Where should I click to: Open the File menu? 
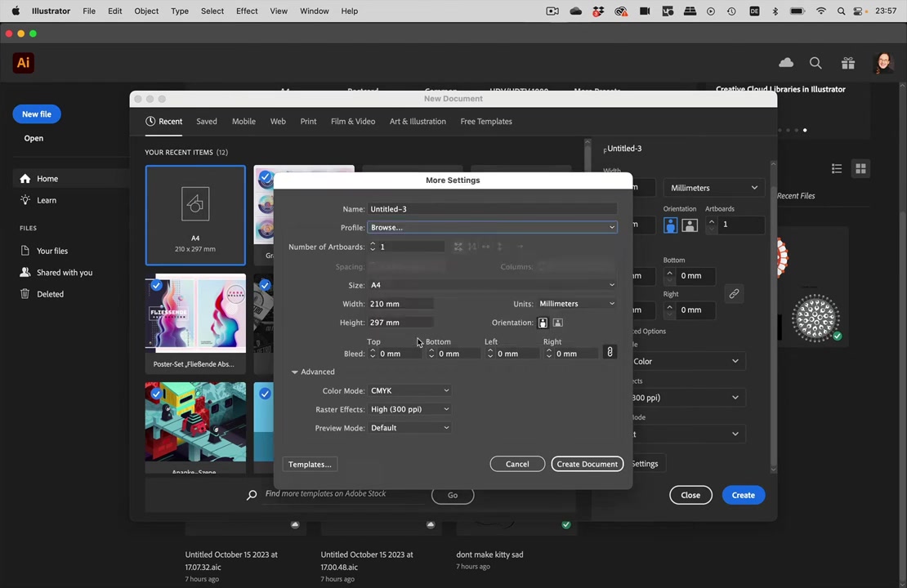pyautogui.click(x=89, y=11)
